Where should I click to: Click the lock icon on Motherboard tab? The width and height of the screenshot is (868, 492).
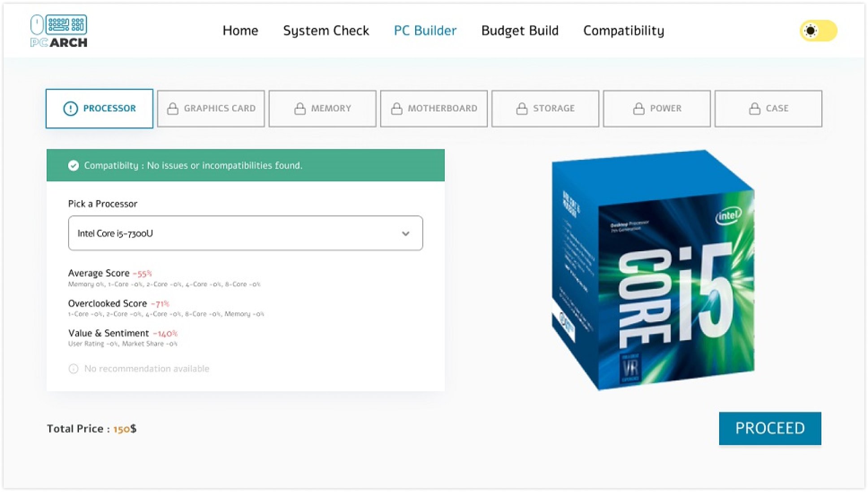coord(396,109)
